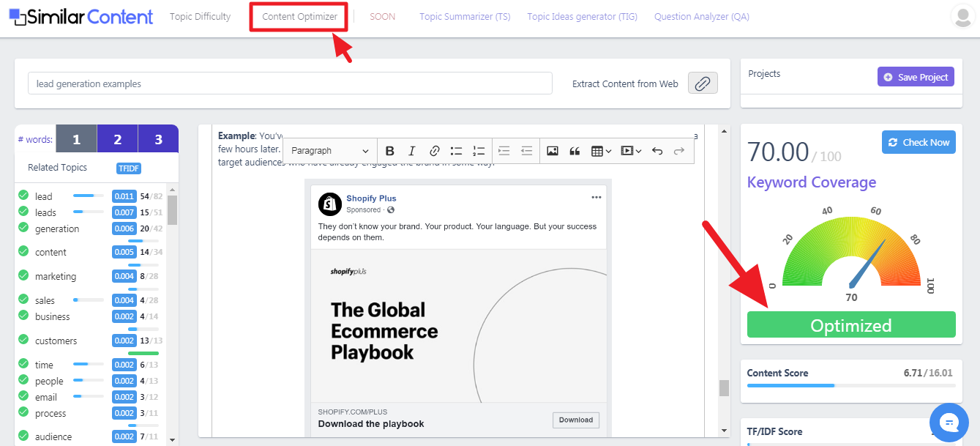980x446 pixels.
Task: Click the paperclip extract content icon
Action: click(703, 83)
